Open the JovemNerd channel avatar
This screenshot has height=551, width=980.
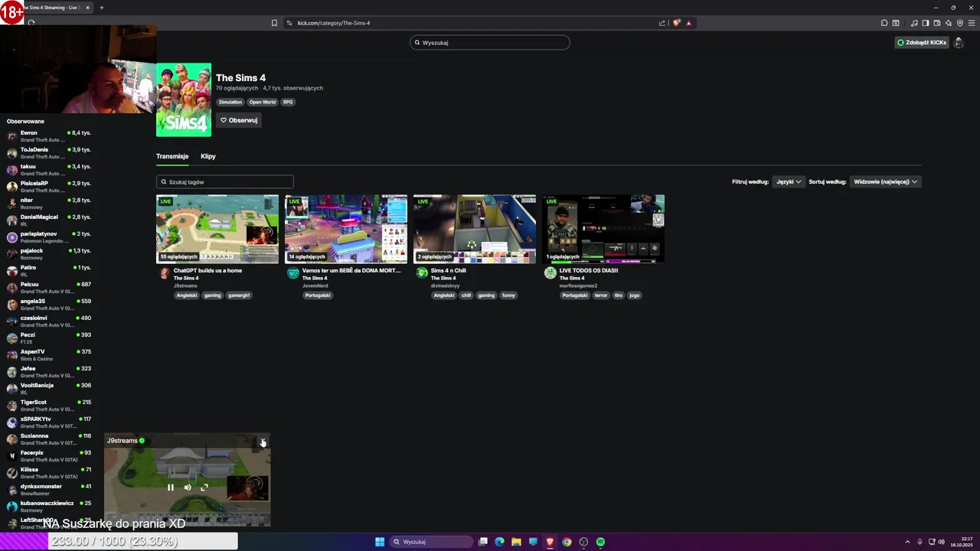pyautogui.click(x=293, y=273)
